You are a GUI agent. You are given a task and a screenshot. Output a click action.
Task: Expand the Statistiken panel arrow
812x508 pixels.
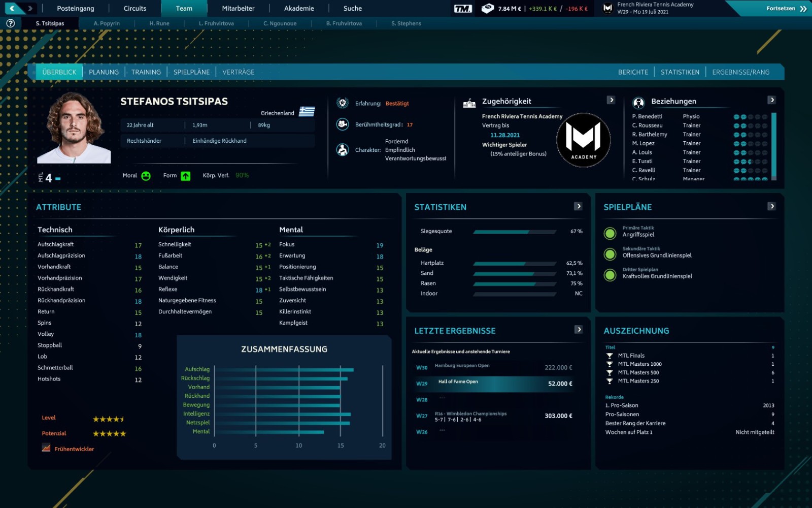pyautogui.click(x=578, y=206)
